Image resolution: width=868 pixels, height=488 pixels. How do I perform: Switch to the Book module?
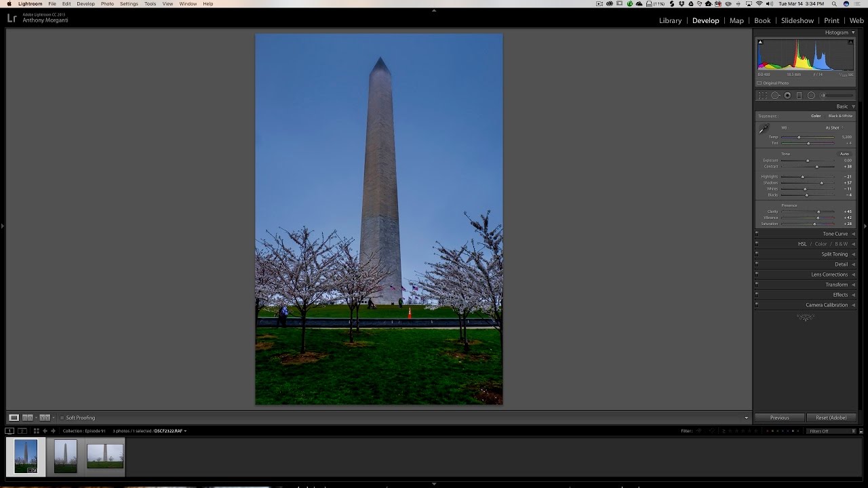(762, 20)
